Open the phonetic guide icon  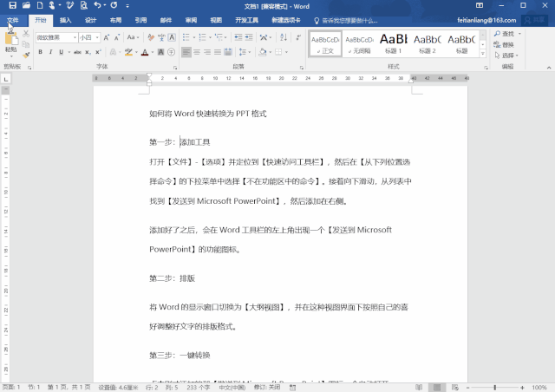[161, 37]
